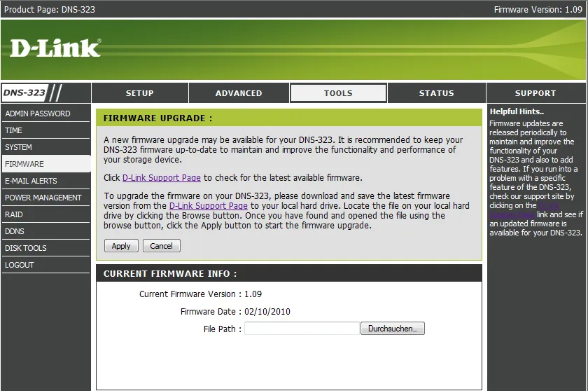Click the firmware date 02/10/2010
Viewport: 588px width, 391px height.
pyautogui.click(x=267, y=311)
